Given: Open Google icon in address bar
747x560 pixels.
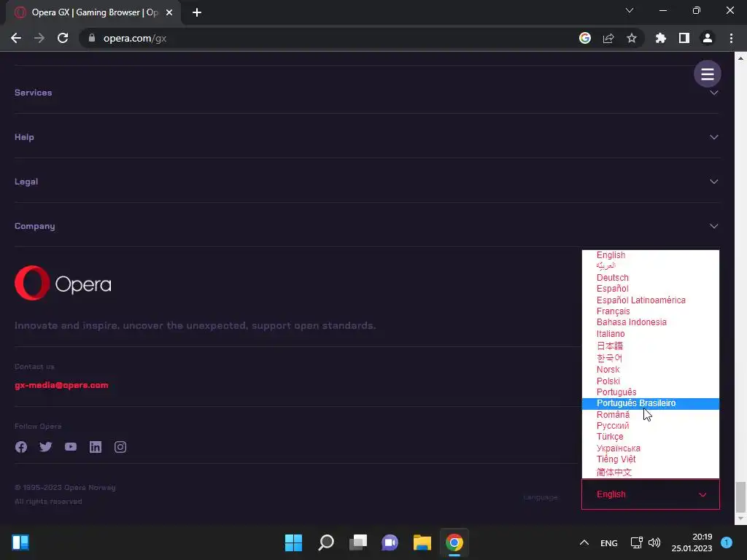Looking at the screenshot, I should (x=585, y=38).
